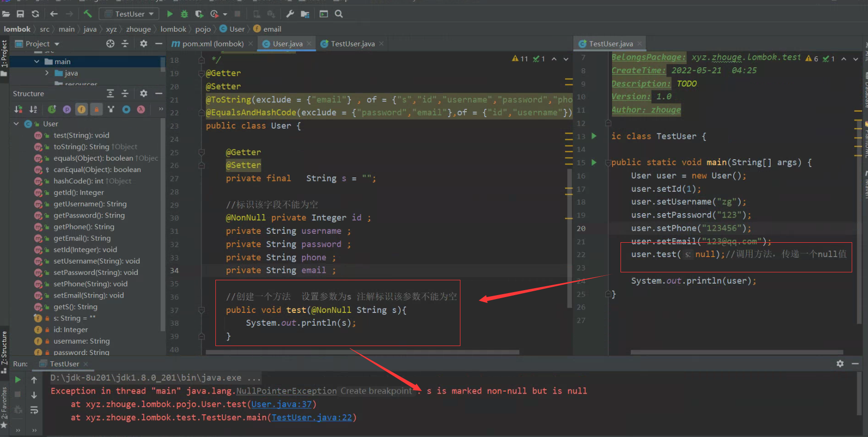The image size is (868, 437).
Task: Open the Project view dropdown
Action: pos(38,44)
